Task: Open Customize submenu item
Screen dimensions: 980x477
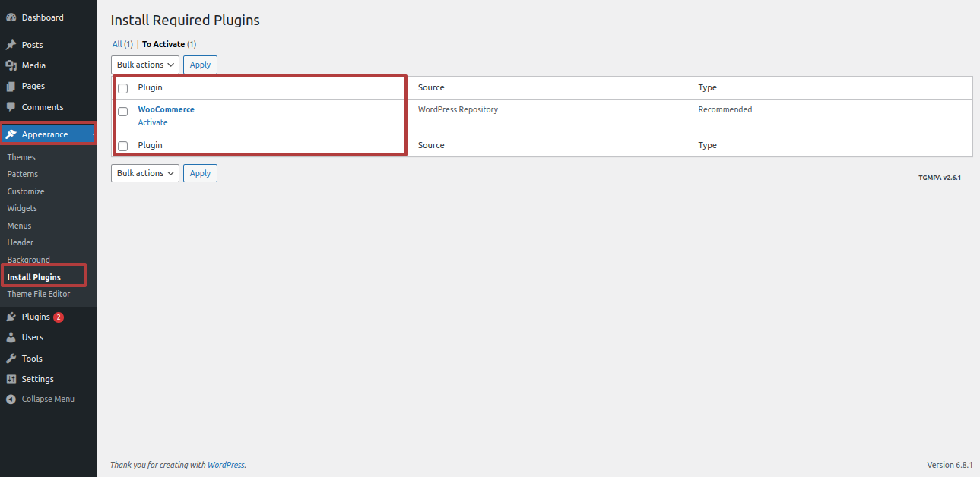Action: click(26, 191)
